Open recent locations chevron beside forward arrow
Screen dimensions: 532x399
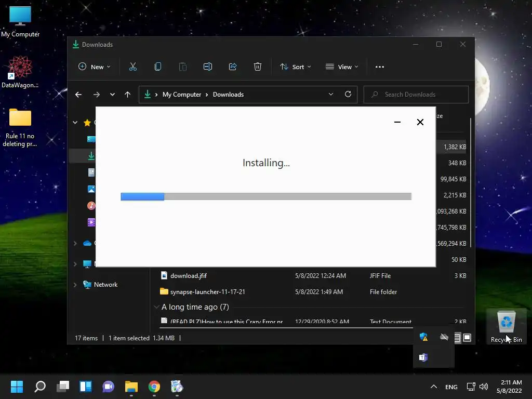(112, 95)
